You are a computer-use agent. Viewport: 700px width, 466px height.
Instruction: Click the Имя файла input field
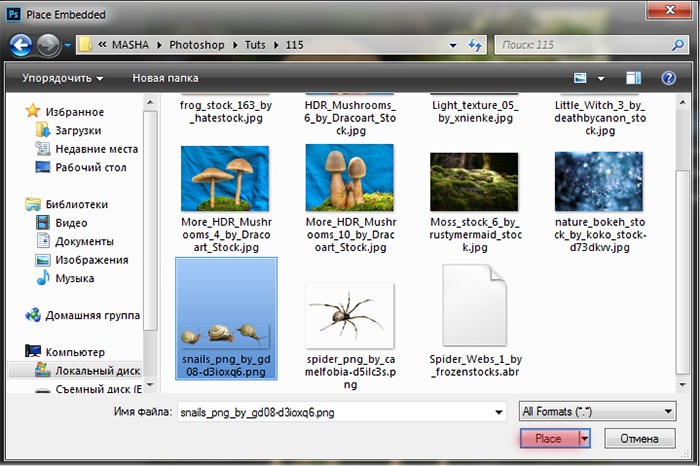[342, 412]
